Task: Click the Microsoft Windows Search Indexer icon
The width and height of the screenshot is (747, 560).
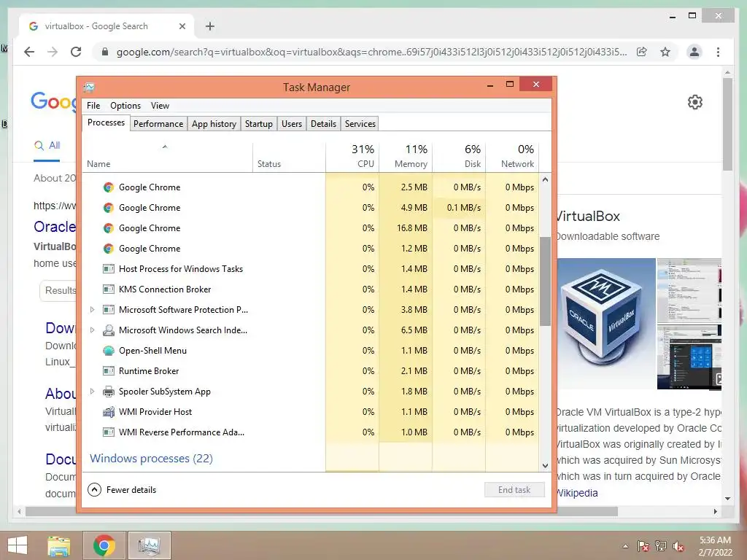Action: click(109, 330)
